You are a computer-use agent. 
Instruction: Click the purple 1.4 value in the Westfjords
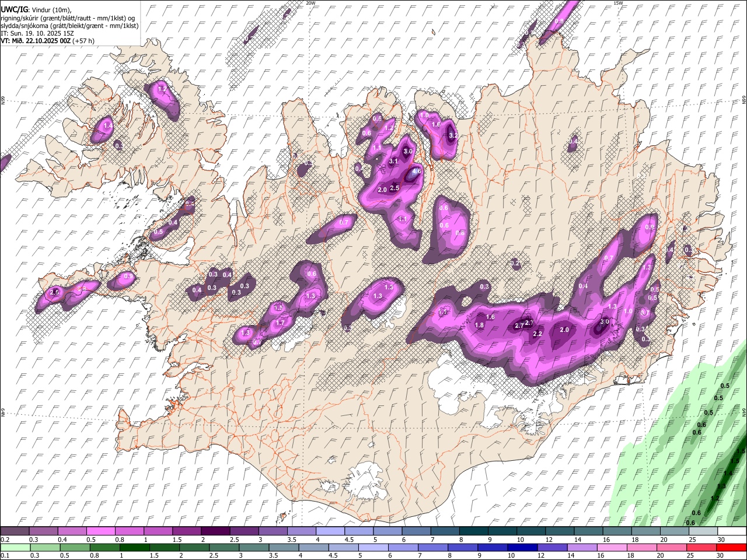pos(108,126)
